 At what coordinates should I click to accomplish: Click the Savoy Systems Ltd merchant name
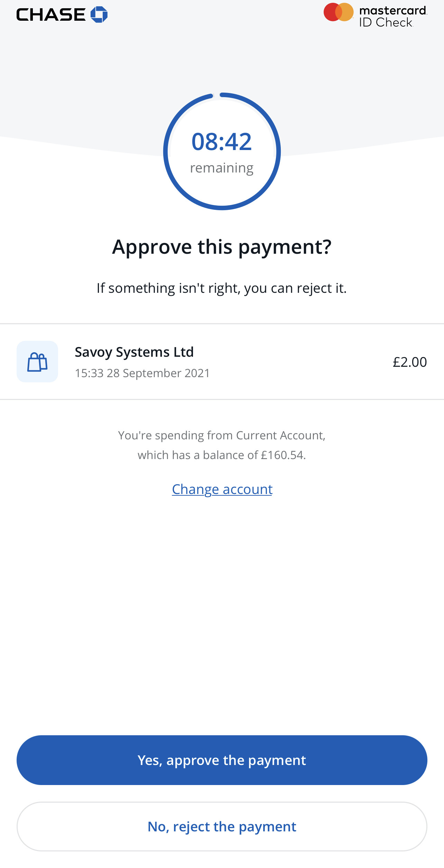coord(134,352)
